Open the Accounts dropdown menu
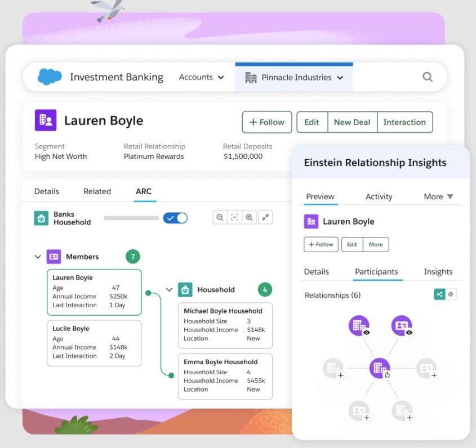Image resolution: width=476 pixels, height=448 pixels. click(x=201, y=77)
